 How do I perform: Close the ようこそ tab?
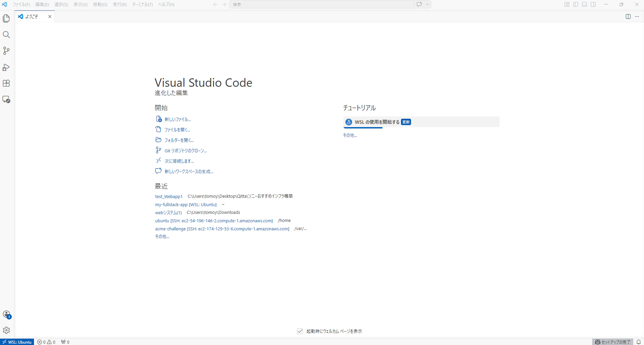[x=50, y=16]
